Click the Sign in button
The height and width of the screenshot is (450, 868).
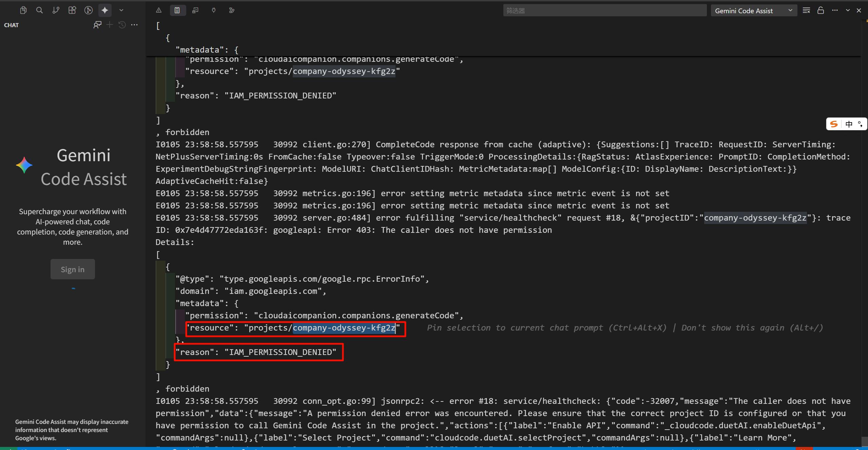click(x=73, y=269)
